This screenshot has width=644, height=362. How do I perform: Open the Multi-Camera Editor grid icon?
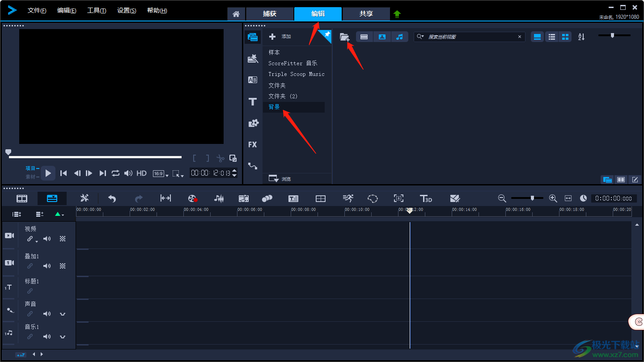click(x=321, y=198)
